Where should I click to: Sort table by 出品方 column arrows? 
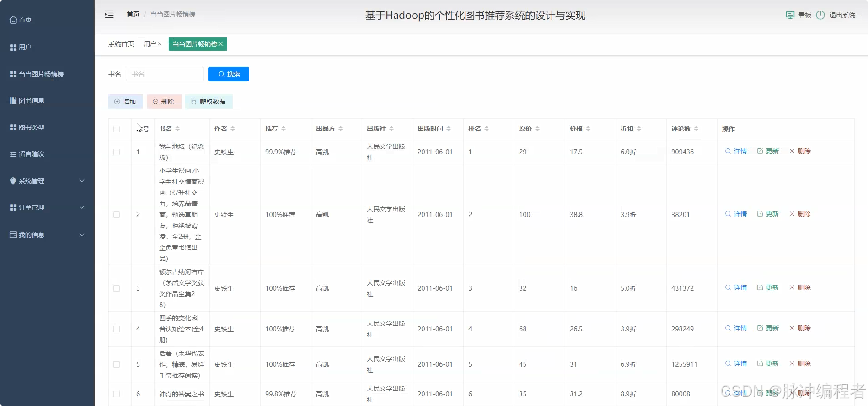(x=341, y=129)
